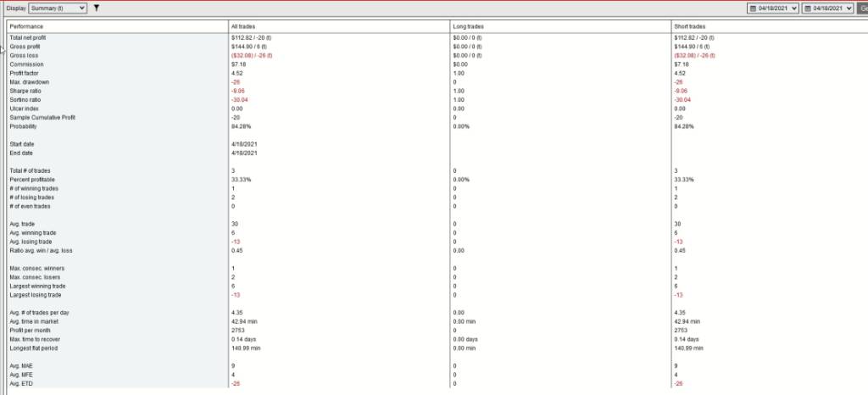Click the Sharpe ratio row label
Viewport: 868px width, 395px height.
(25, 91)
